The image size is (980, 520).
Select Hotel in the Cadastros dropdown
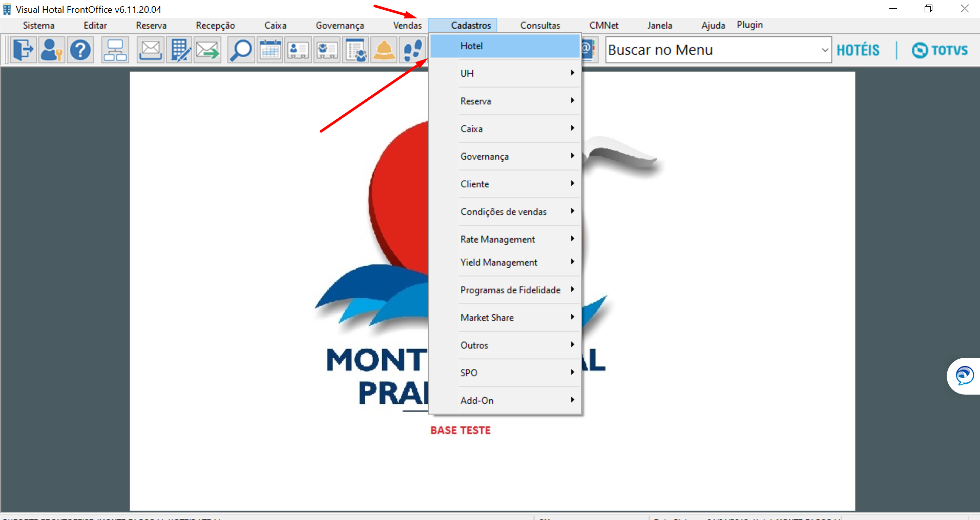click(505, 46)
